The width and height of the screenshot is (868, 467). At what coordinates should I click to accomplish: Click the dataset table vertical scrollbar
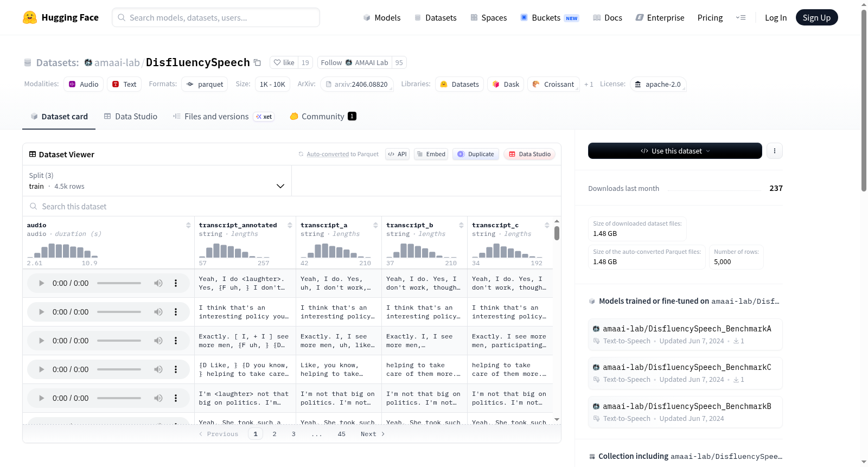[x=557, y=233]
